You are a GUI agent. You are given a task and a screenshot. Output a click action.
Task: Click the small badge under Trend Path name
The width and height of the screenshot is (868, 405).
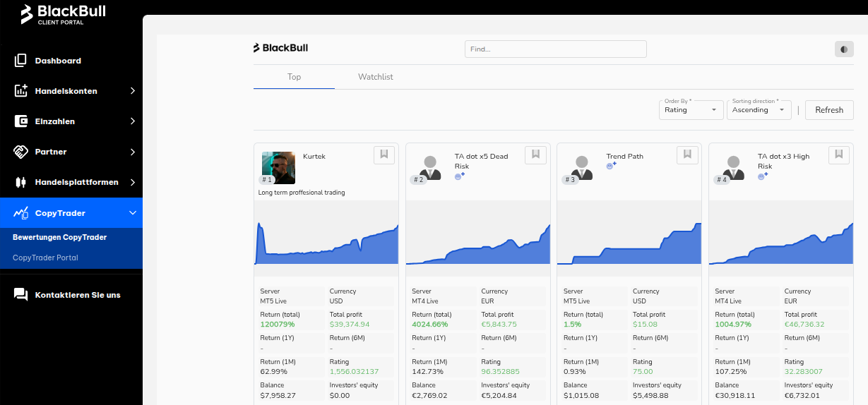tap(611, 165)
